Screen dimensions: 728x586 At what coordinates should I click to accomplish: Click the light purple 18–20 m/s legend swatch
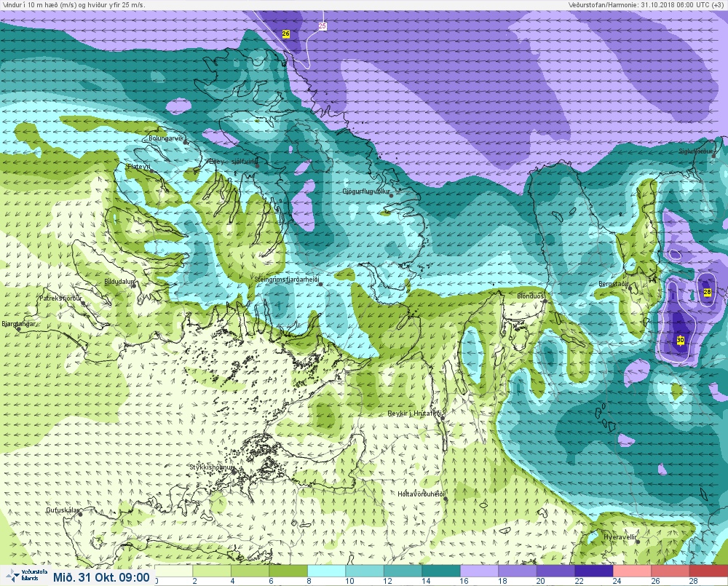point(518,571)
